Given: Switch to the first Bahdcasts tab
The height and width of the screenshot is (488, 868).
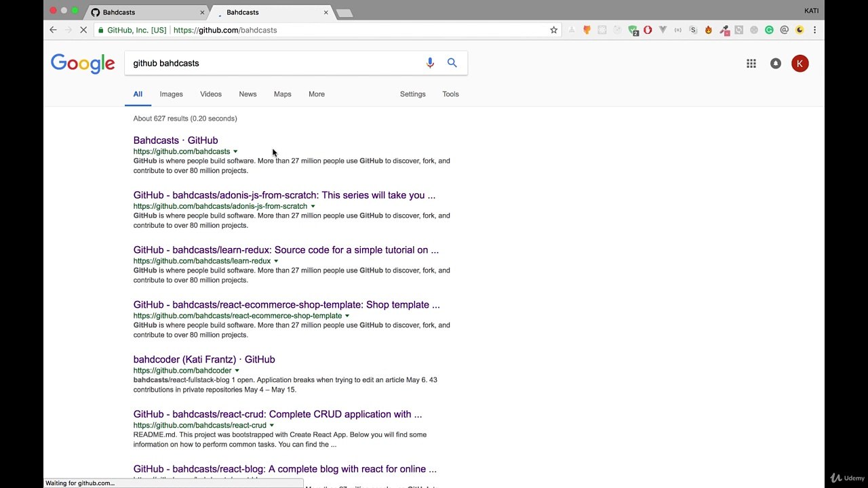Looking at the screenshot, I should pos(146,12).
